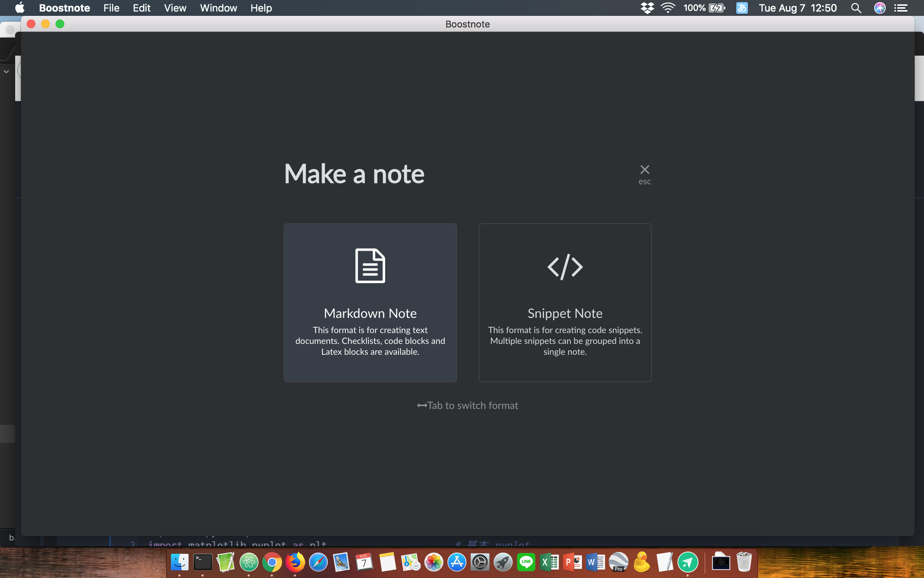Image resolution: width=924 pixels, height=578 pixels.
Task: Click the Markdown document icon
Action: [x=370, y=266]
